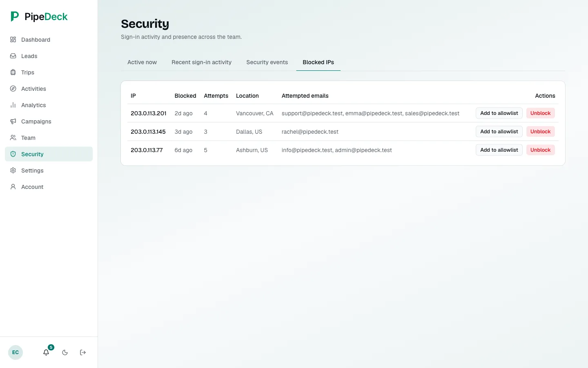The width and height of the screenshot is (588, 368).
Task: Go to the Security events tab
Action: coord(267,62)
